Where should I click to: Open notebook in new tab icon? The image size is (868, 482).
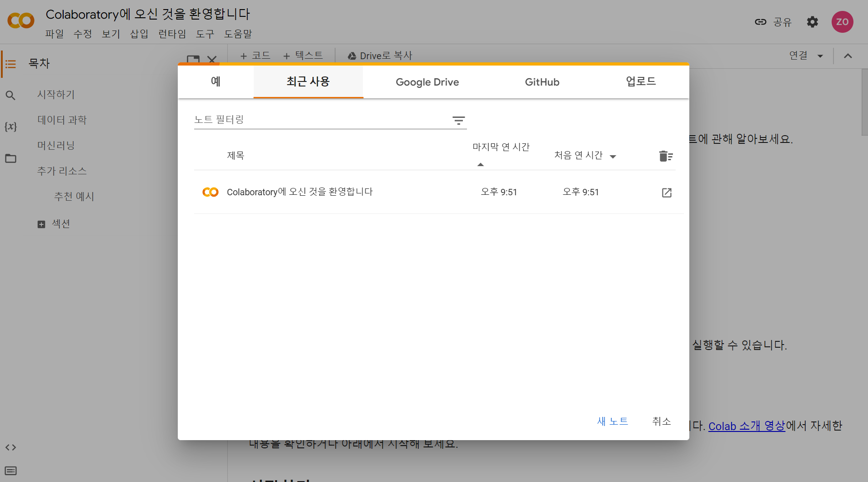(x=667, y=193)
